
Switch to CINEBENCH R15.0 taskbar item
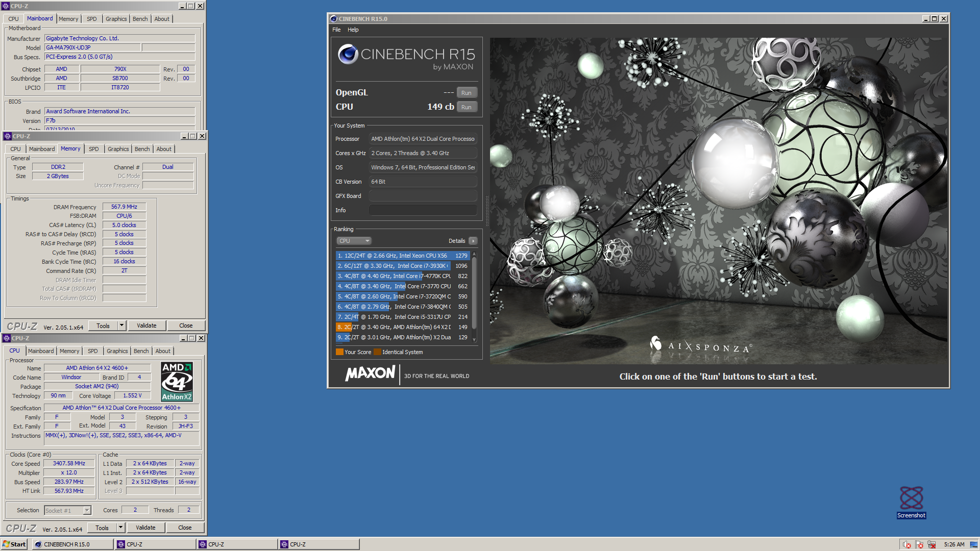pos(73,544)
